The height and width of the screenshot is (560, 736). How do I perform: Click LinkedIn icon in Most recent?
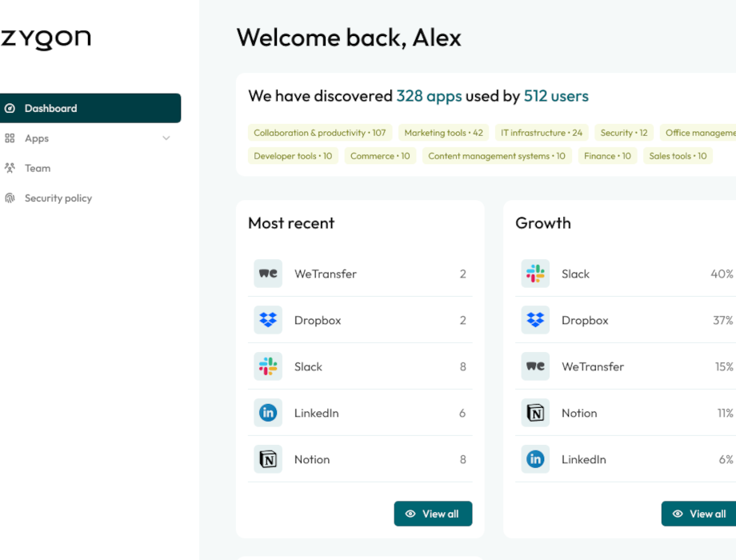click(268, 413)
